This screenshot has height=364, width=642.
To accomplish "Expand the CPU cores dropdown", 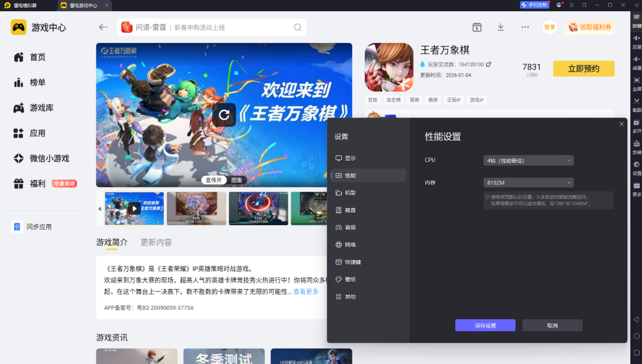I will tap(528, 160).
